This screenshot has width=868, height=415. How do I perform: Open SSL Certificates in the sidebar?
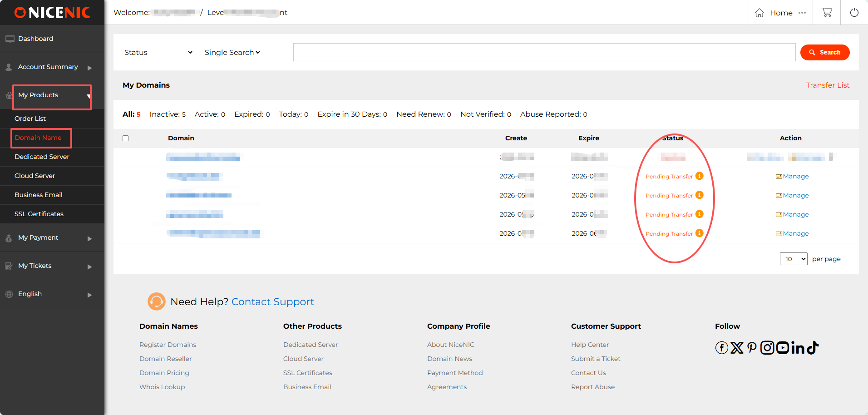point(39,214)
